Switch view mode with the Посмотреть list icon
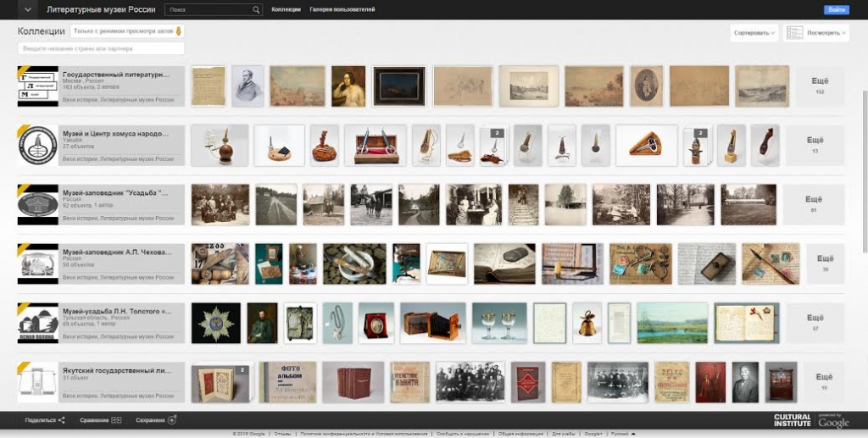Screen dimensions: 868x438 [794, 33]
